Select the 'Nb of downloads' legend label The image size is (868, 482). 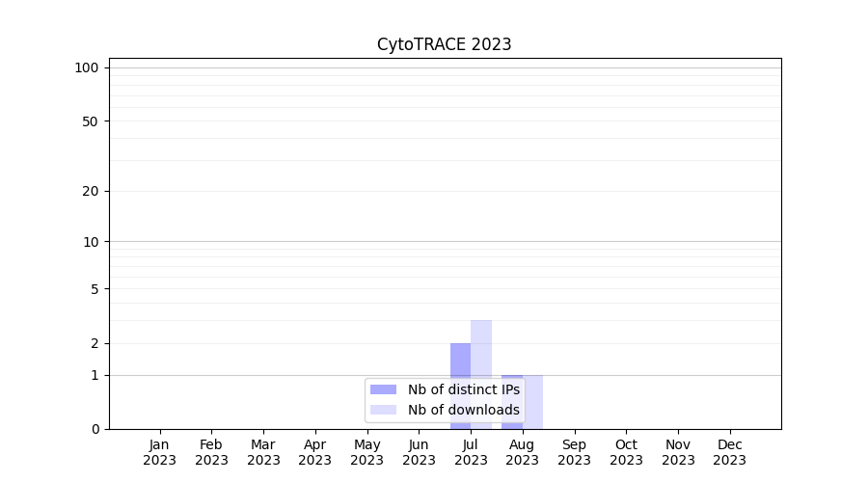pyautogui.click(x=463, y=410)
